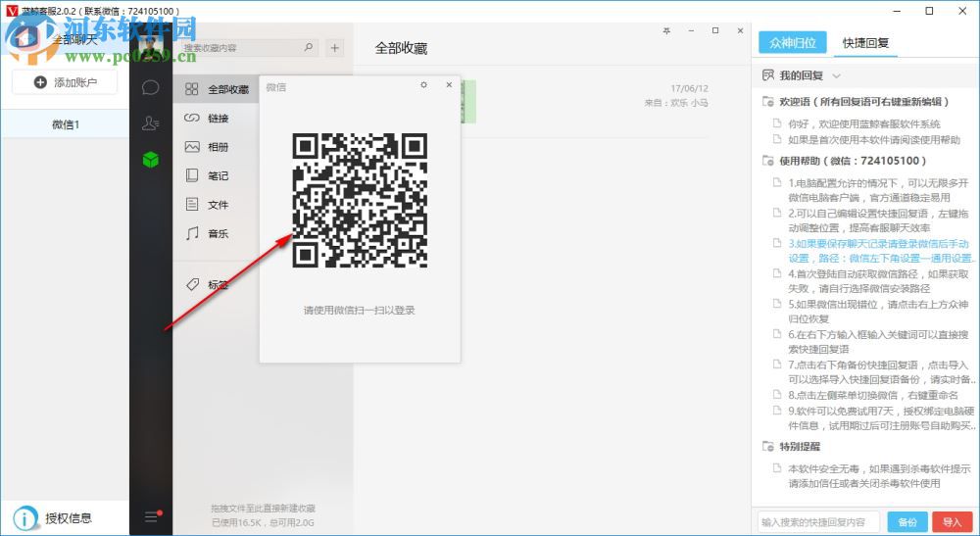Select the green favorites cube icon
Screen dimensions: 980x536
tap(151, 160)
